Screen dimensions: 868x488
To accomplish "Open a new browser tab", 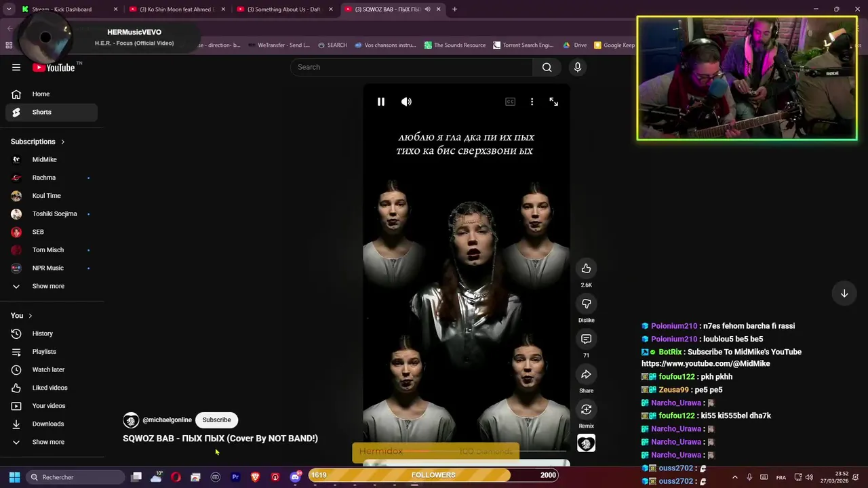I will point(454,9).
